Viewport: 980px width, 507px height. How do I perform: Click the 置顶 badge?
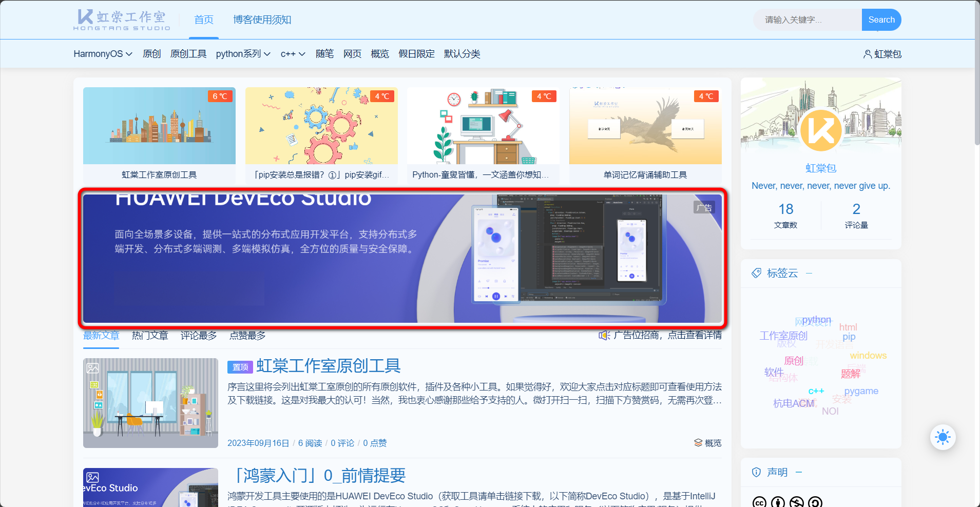240,367
